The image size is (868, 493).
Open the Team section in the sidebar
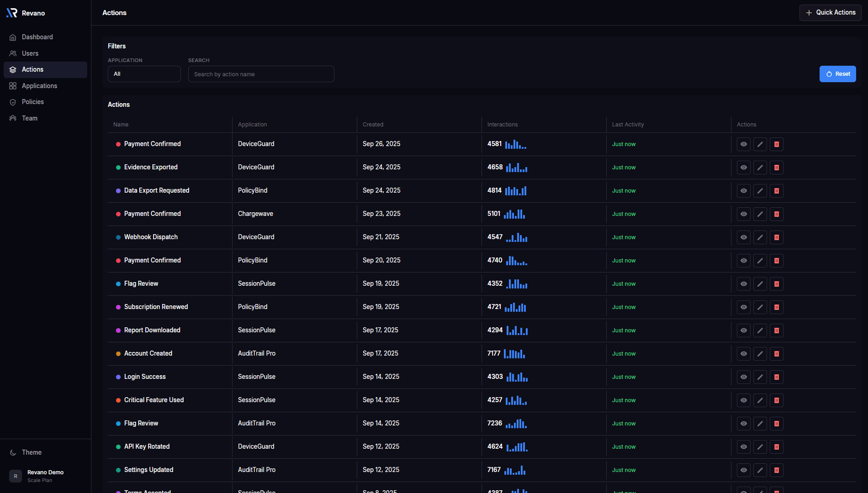(x=29, y=118)
